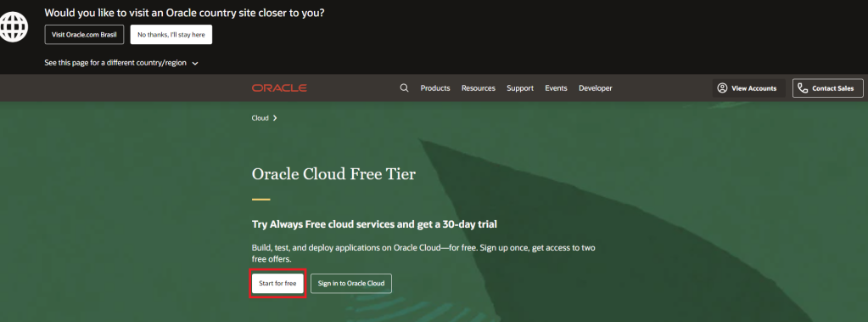Click Visit Oracle.com Brasil button
Image resolution: width=868 pixels, height=322 pixels.
click(84, 34)
